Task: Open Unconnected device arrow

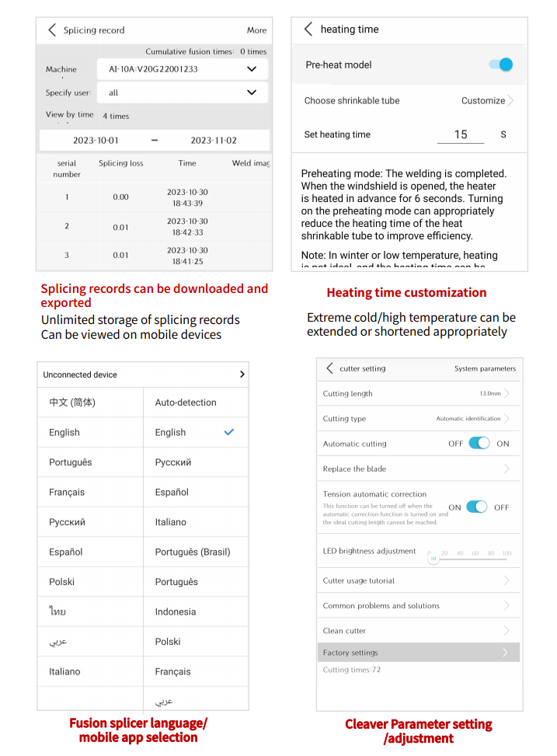Action: [242, 375]
